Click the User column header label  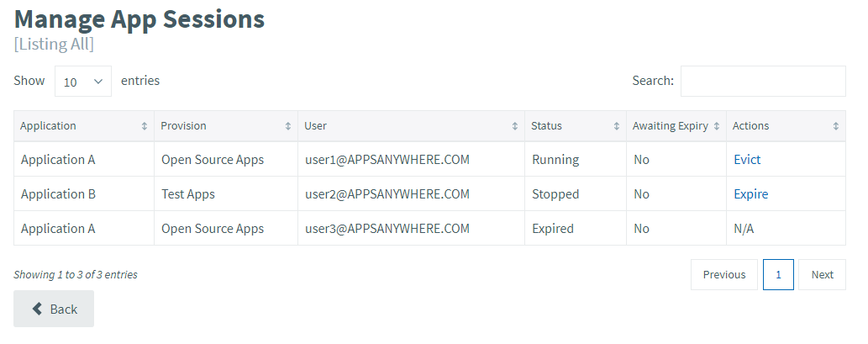[316, 126]
